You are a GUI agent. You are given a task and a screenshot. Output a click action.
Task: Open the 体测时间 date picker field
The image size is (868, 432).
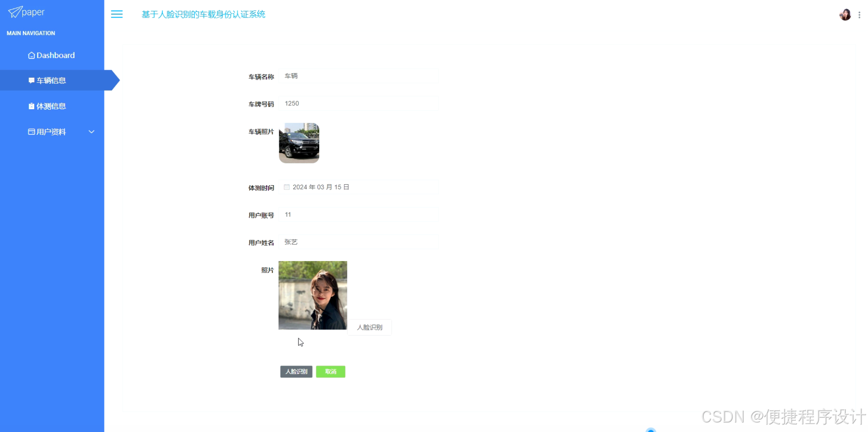[x=359, y=187]
